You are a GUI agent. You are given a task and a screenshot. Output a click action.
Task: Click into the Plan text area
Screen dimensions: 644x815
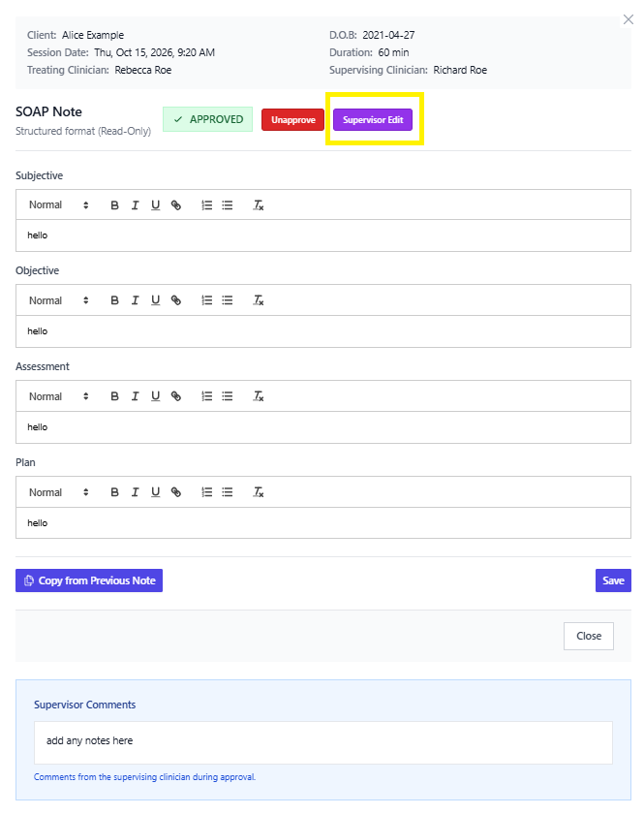tap(323, 523)
